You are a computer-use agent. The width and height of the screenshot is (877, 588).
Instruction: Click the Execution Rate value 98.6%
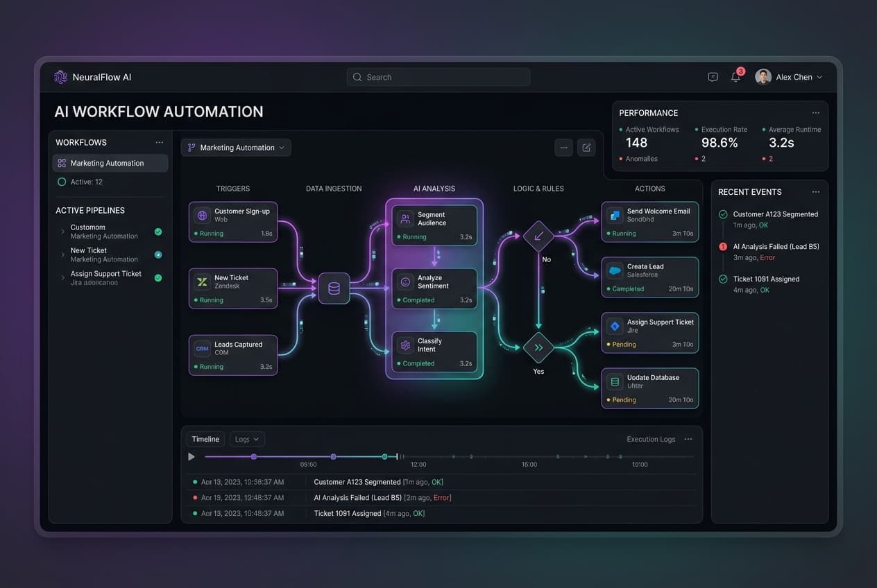(720, 143)
